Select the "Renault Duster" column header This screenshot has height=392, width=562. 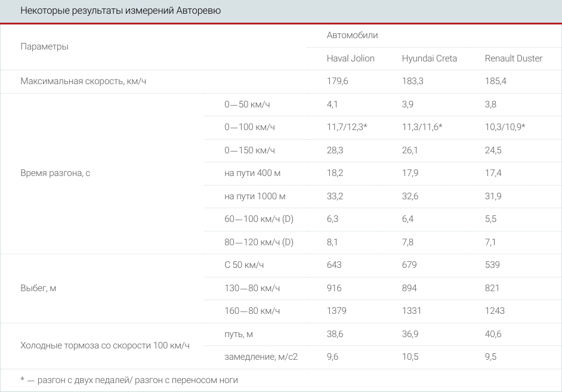[x=513, y=58]
